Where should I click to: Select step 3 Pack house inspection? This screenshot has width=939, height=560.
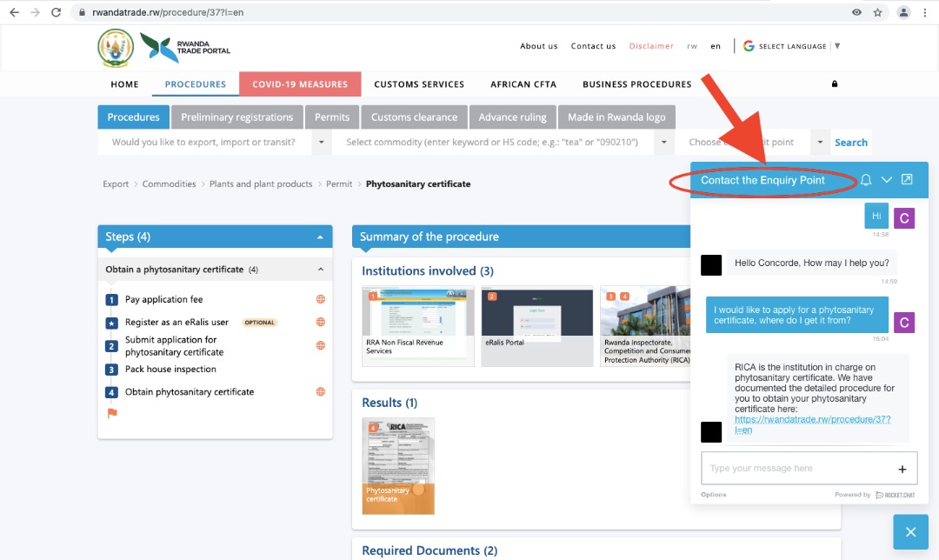pyautogui.click(x=170, y=370)
